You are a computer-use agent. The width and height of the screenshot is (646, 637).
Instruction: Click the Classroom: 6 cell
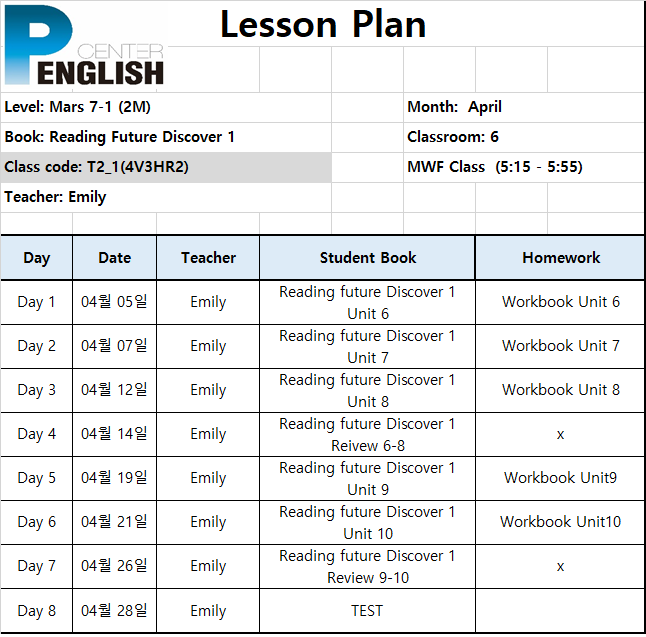click(x=524, y=137)
